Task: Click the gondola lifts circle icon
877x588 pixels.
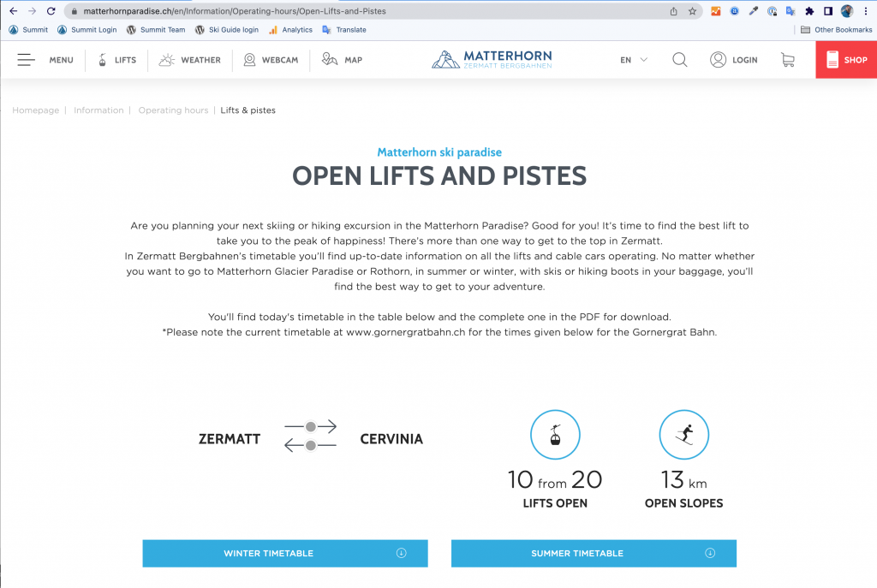Action: [555, 435]
